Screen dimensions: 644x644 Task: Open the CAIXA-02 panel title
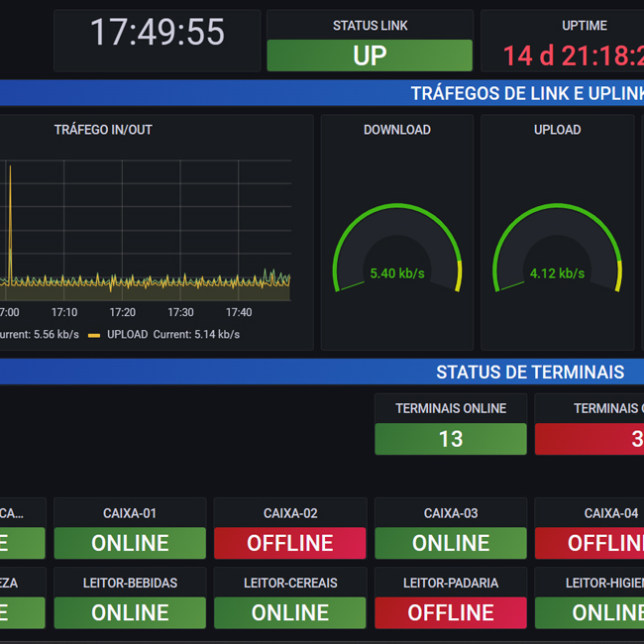(x=290, y=513)
